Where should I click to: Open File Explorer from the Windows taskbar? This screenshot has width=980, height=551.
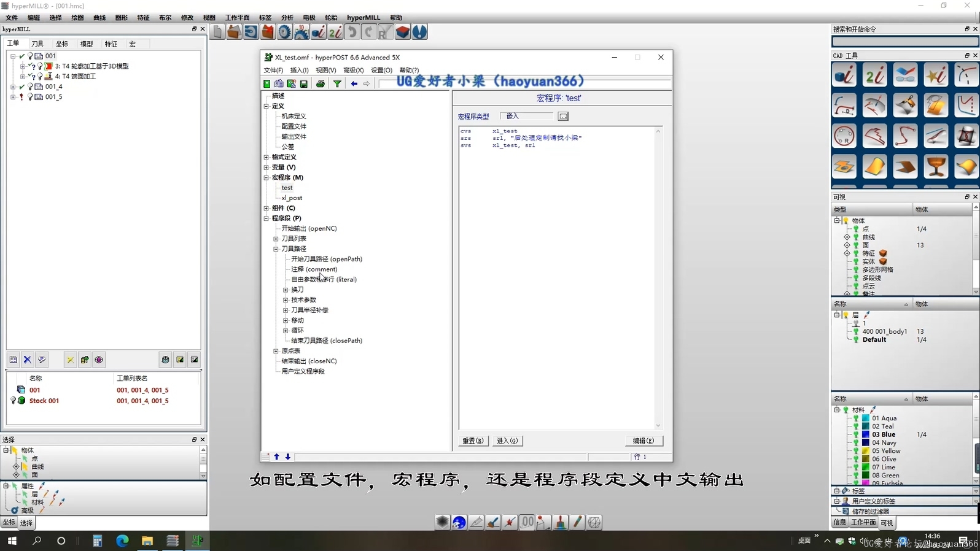pos(147,541)
